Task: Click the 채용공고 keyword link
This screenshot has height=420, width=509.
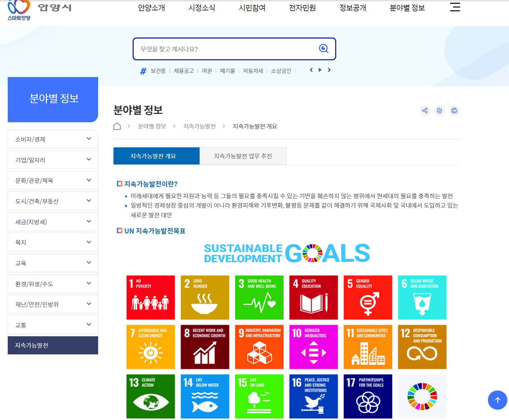Action: [184, 71]
